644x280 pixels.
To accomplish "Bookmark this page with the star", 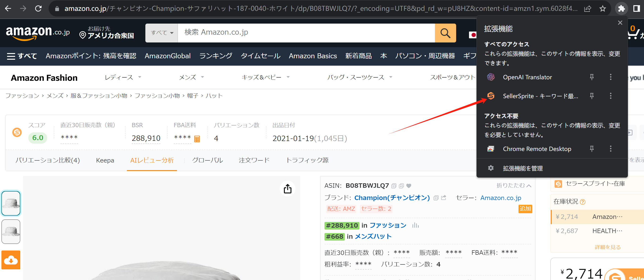I will pyautogui.click(x=602, y=8).
